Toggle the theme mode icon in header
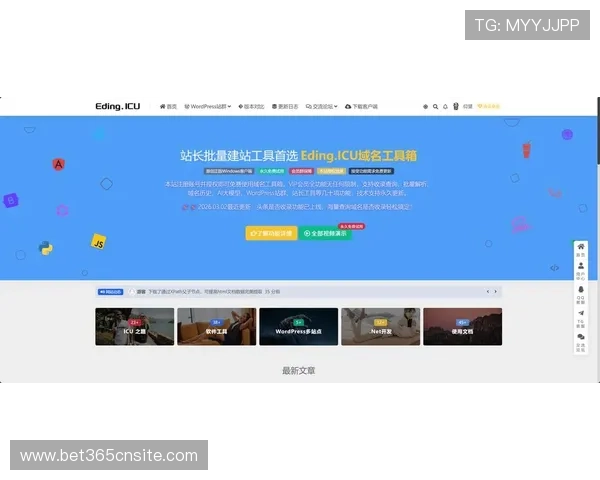Viewport: 600px width, 480px height. 426,106
